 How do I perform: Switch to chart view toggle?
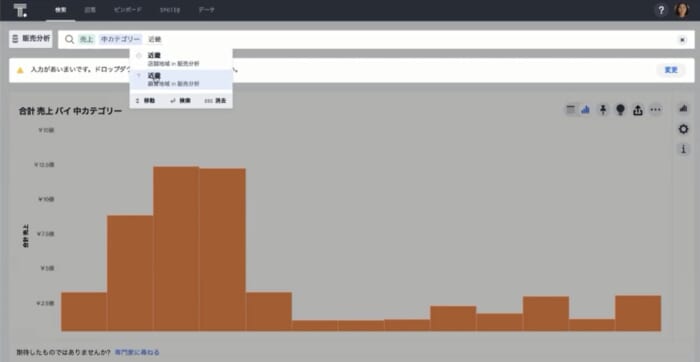pyautogui.click(x=585, y=110)
